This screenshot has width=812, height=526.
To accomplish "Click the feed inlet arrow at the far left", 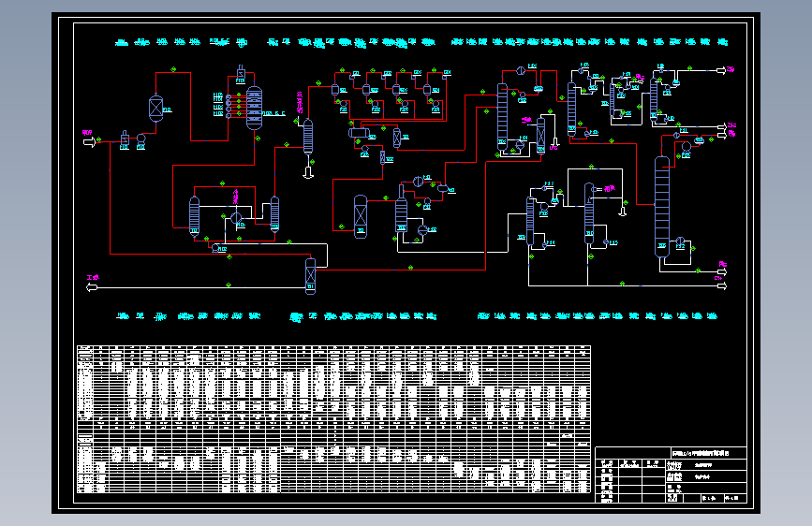I will coord(90,142).
